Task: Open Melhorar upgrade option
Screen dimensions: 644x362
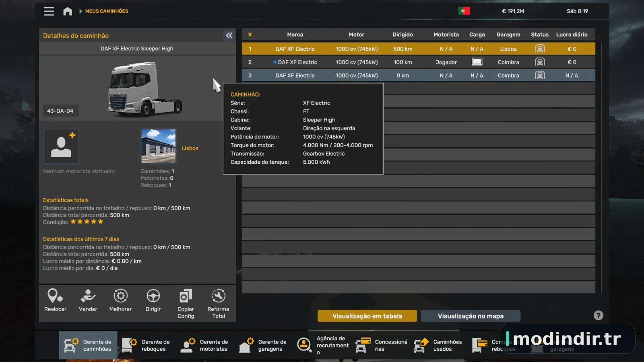Action: 120,300
